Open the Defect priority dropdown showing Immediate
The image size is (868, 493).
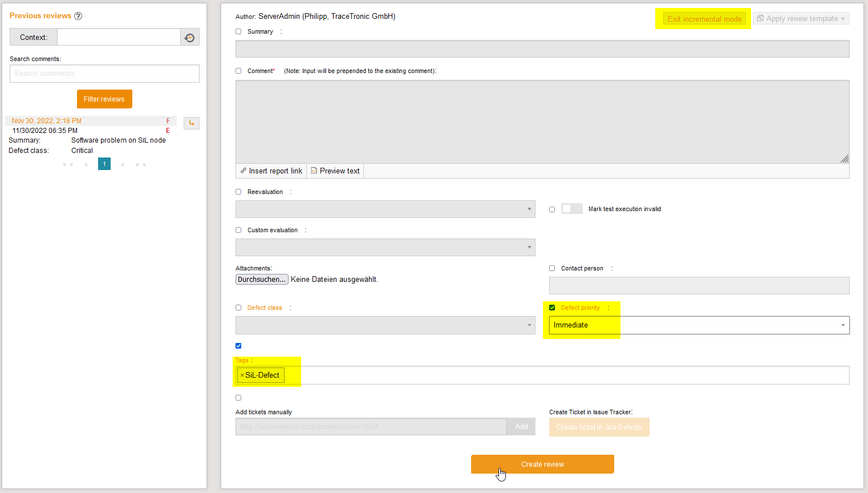[x=699, y=325]
